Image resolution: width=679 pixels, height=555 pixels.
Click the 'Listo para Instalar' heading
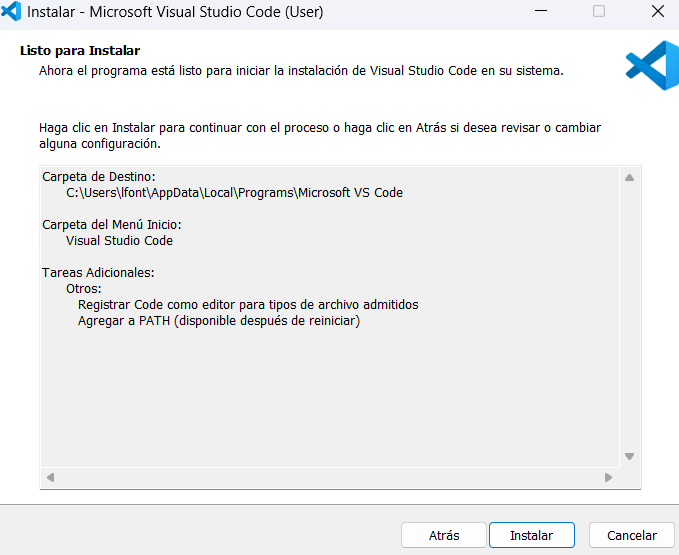point(80,50)
